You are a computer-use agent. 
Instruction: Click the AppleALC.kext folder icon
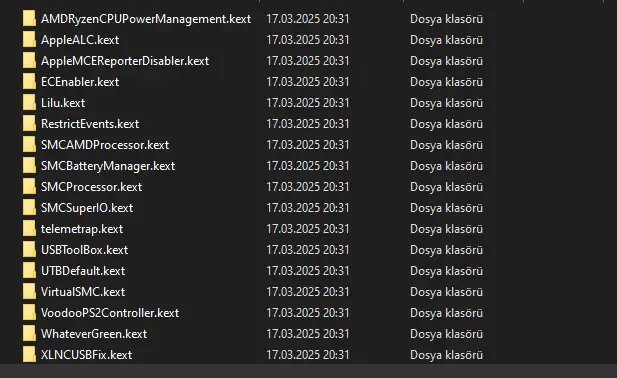[x=29, y=39]
